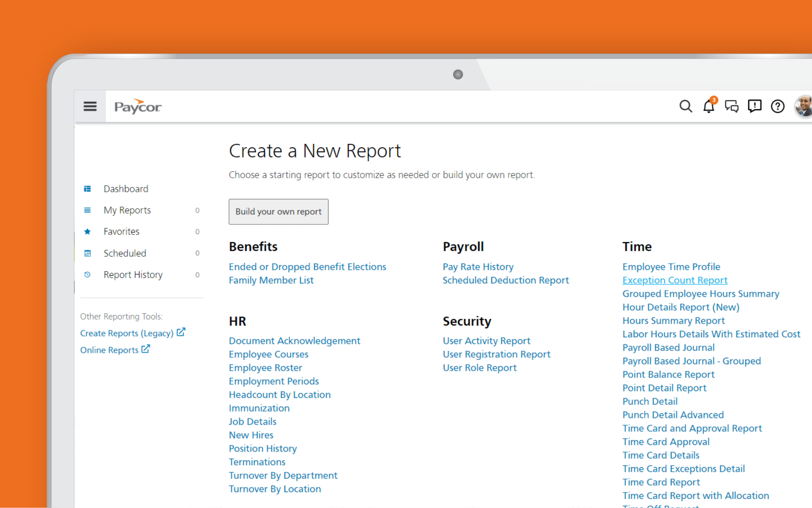Open User Role Report

click(x=480, y=367)
